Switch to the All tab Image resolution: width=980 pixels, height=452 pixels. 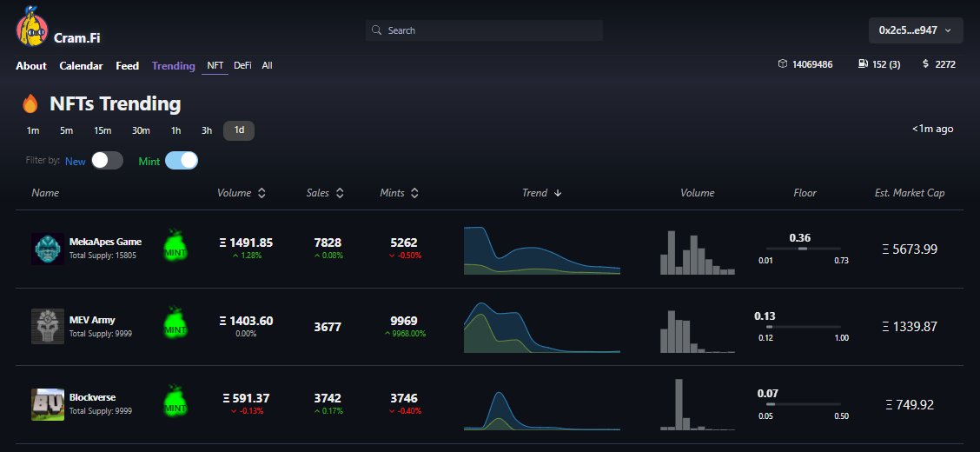(x=267, y=65)
